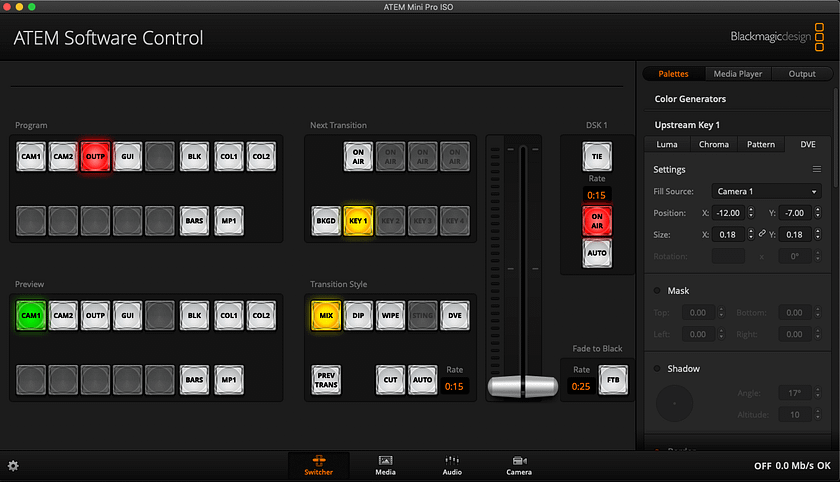840x482 pixels.
Task: Select MP1 on the Program bus
Action: point(229,221)
